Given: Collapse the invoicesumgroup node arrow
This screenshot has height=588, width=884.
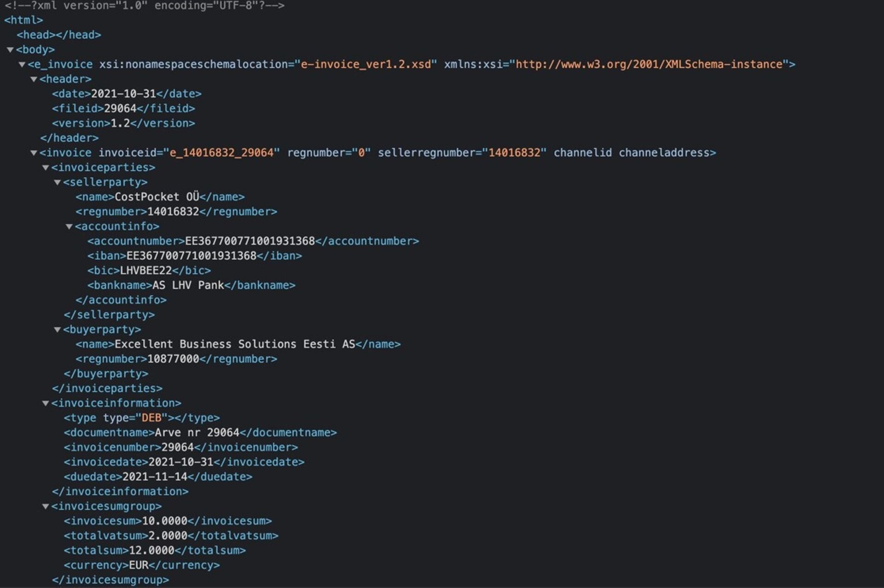Looking at the screenshot, I should point(46,506).
